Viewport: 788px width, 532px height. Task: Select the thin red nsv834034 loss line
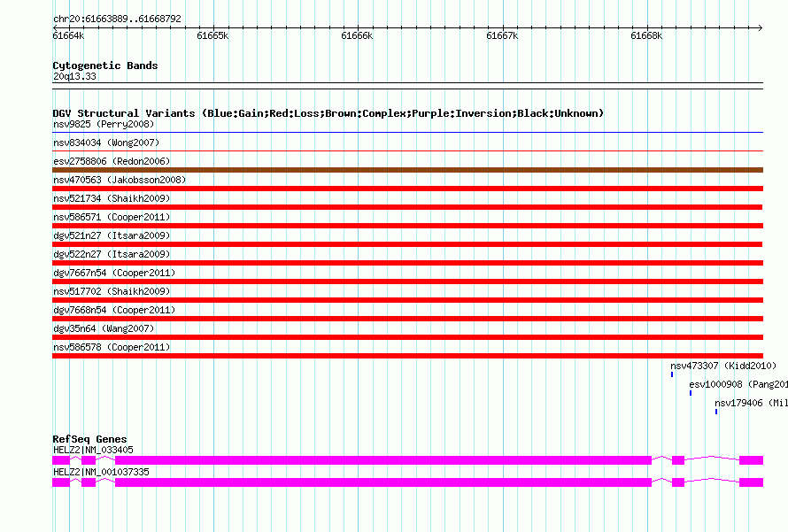click(x=407, y=150)
